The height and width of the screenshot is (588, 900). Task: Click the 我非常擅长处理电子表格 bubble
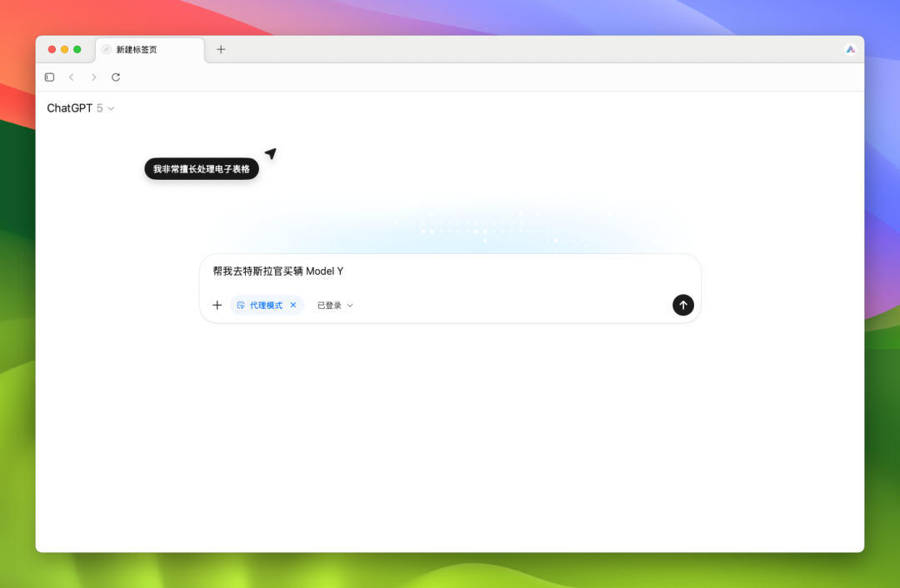coord(202,169)
